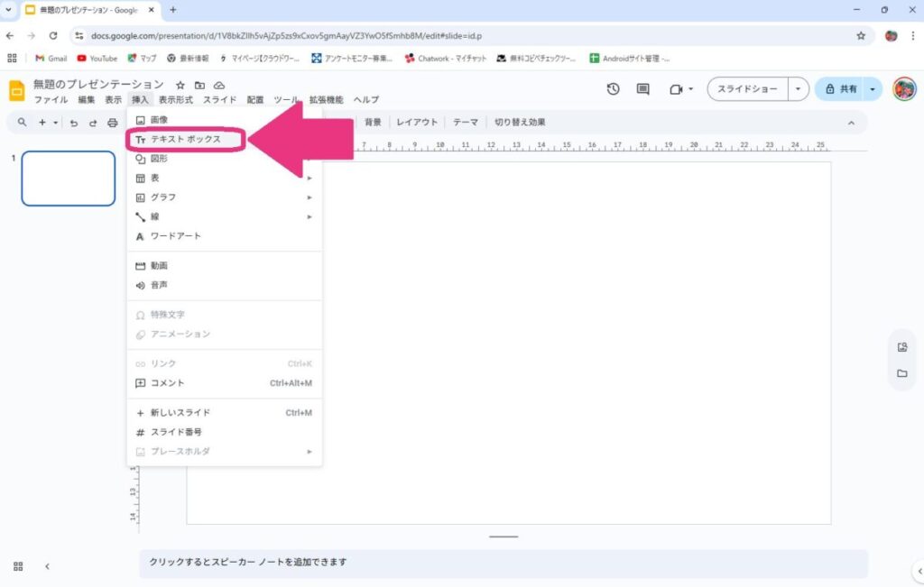Open the 表示 menu
924x587 pixels.
(113, 100)
